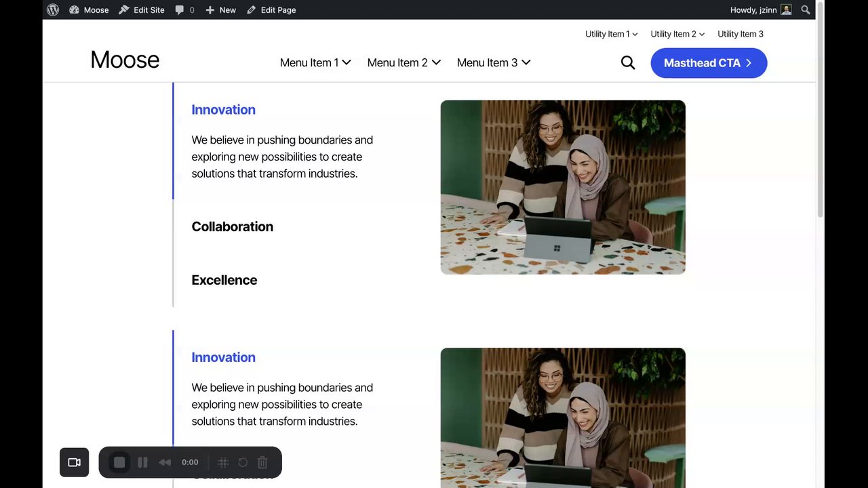Click the first Innovation description paragraph
Viewport: 868px width, 488px height.
282,157
